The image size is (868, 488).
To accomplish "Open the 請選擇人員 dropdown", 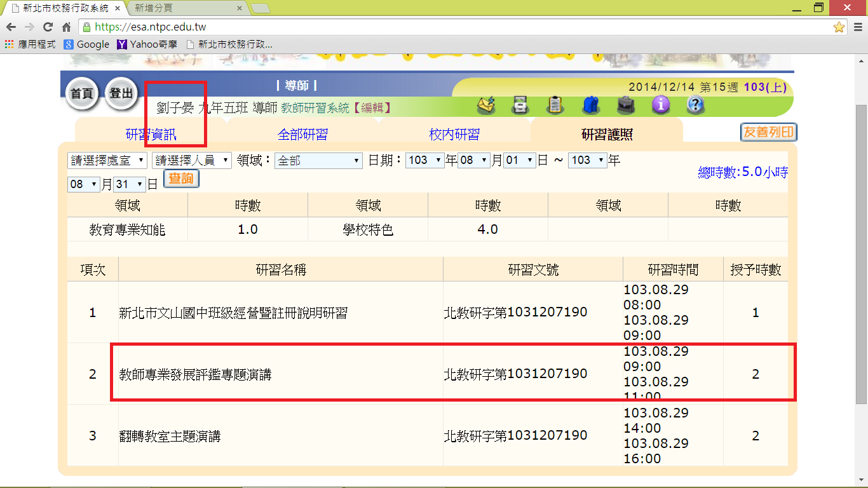I will (192, 161).
